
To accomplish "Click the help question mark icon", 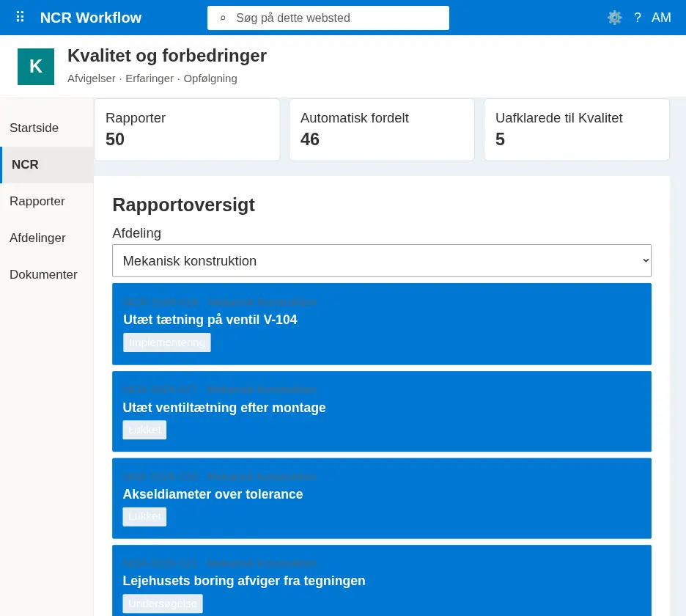I will [x=638, y=18].
